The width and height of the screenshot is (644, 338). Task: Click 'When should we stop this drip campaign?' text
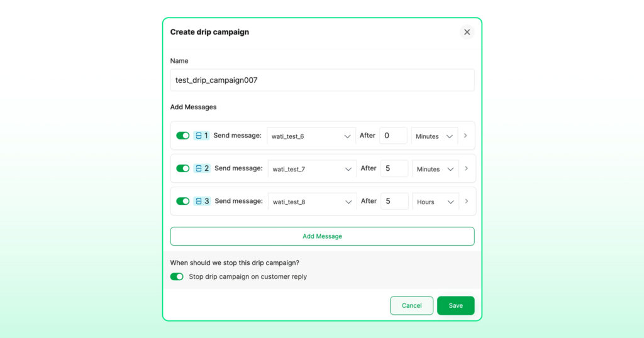pyautogui.click(x=235, y=263)
